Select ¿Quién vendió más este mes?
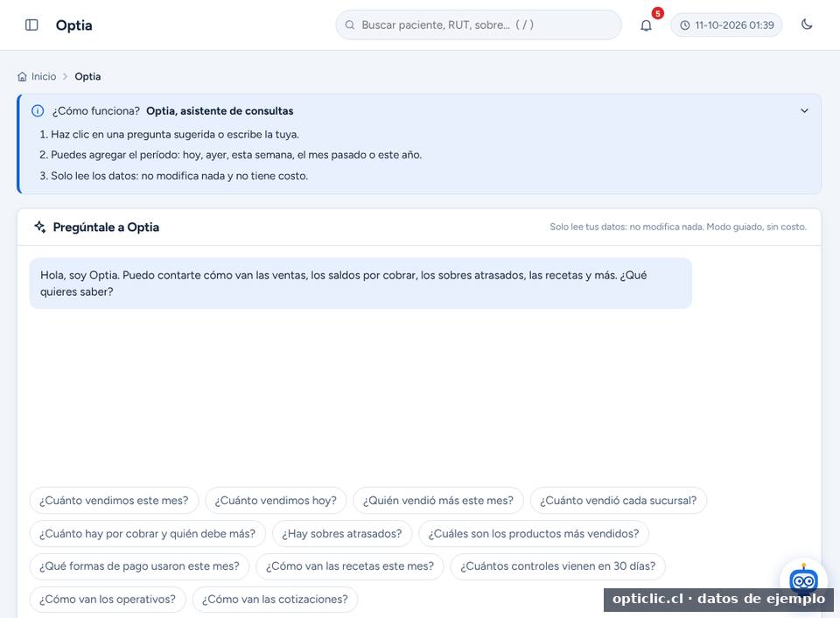840x618 pixels. click(438, 500)
